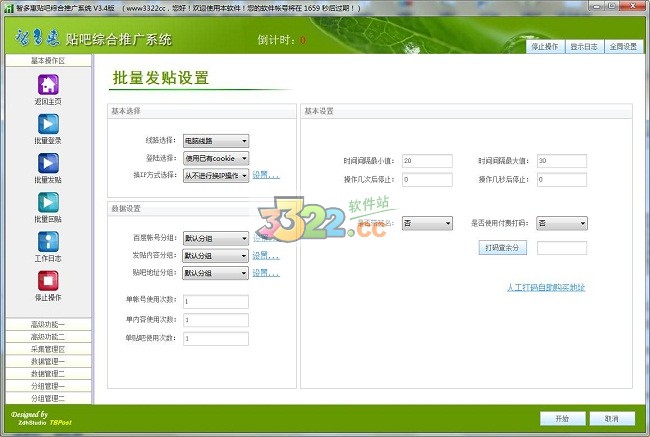Image resolution: width=650 pixels, height=437 pixels.
Task: Click the 操作几次后停止 field
Action: (x=427, y=180)
